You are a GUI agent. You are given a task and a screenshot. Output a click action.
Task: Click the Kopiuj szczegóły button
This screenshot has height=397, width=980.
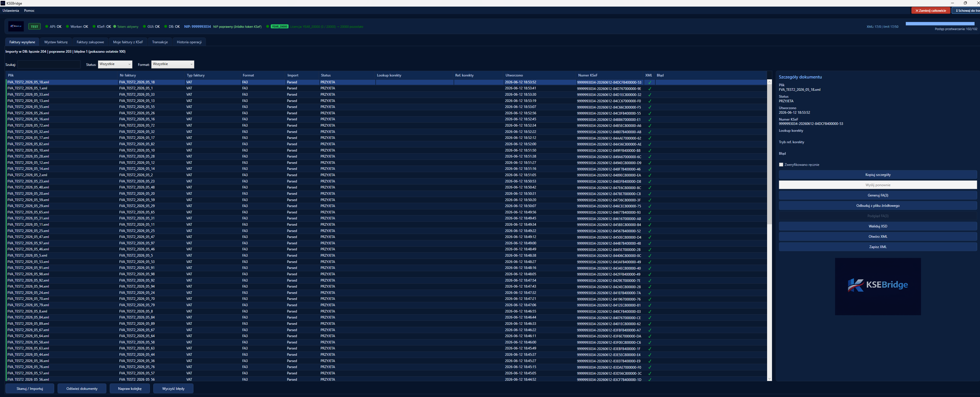[x=878, y=175]
